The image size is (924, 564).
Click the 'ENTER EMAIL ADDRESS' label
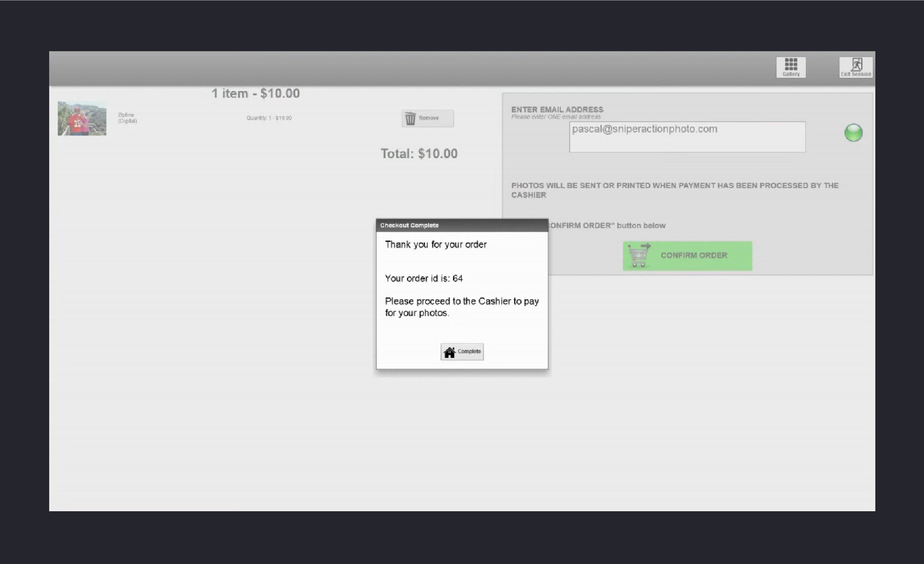tap(557, 109)
